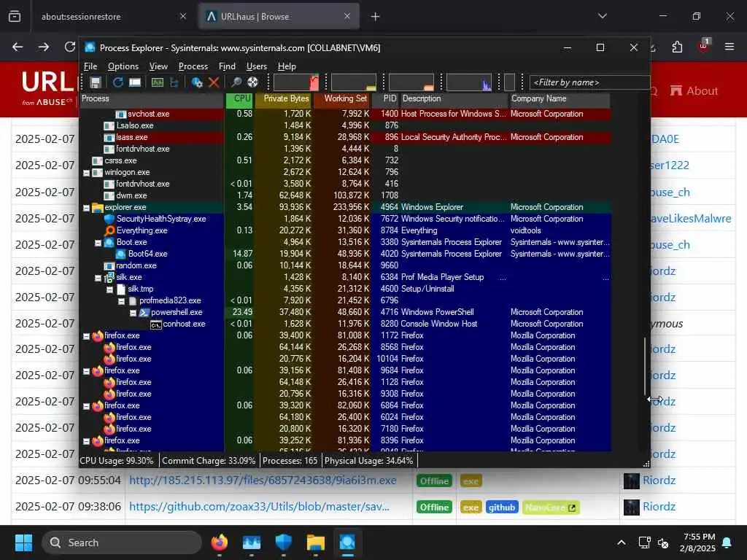
Task: Click the CPU usage mini graph in toolbar
Action: pyautogui.click(x=296, y=82)
